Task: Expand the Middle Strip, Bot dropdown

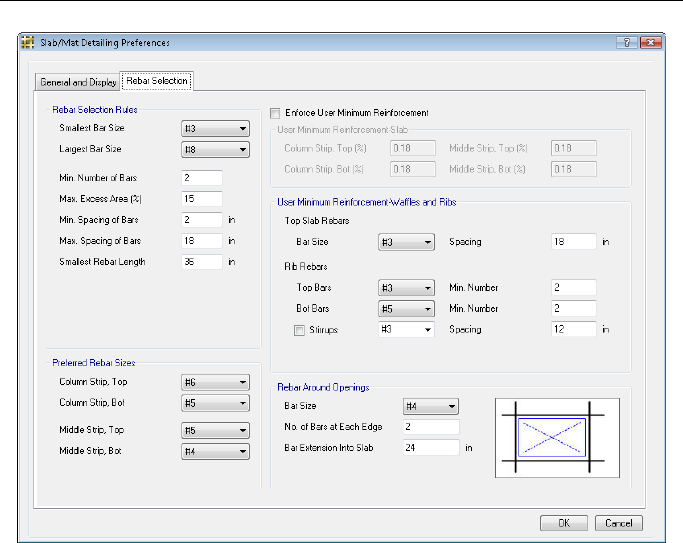Action: pyautogui.click(x=214, y=452)
